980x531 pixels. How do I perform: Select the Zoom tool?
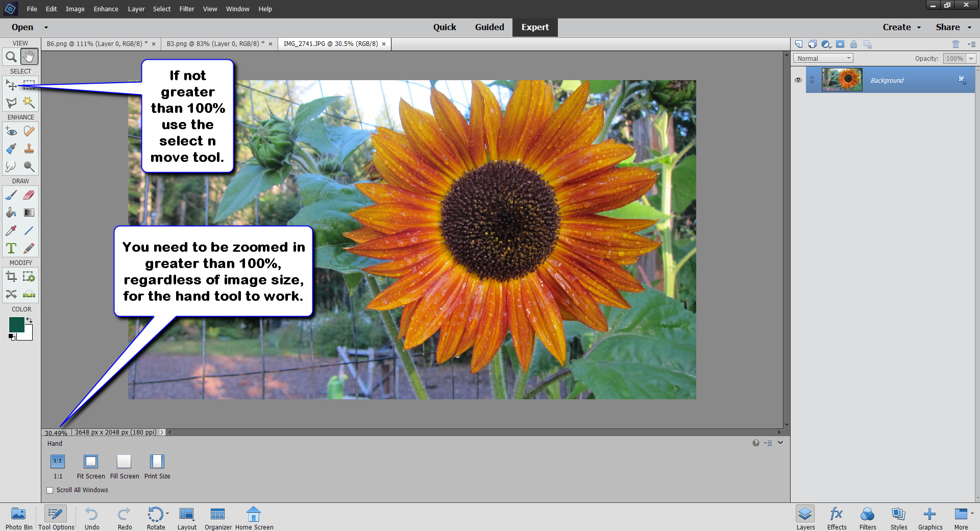(x=11, y=56)
